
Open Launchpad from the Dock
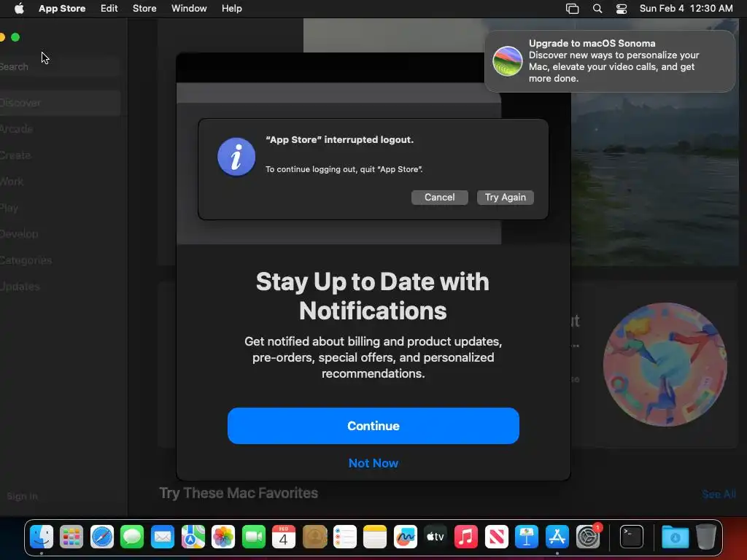[71, 537]
